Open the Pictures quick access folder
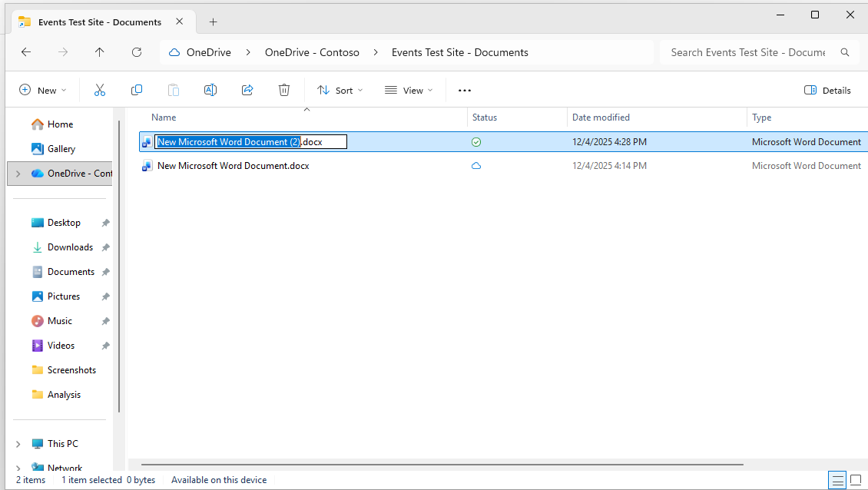Screen dimensions: 868x490 [64, 296]
